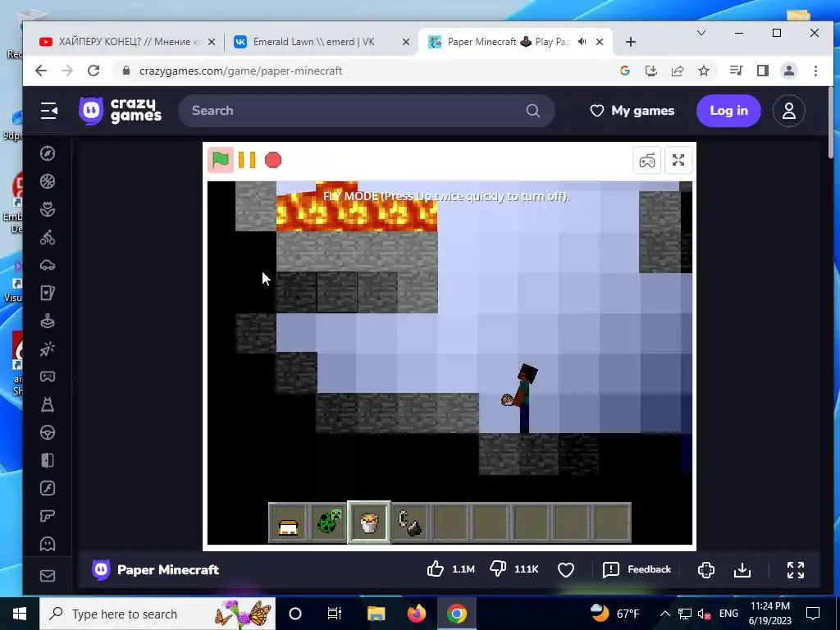Add Paper Minecraft to favorites heart
The image size is (840, 630).
click(x=566, y=569)
